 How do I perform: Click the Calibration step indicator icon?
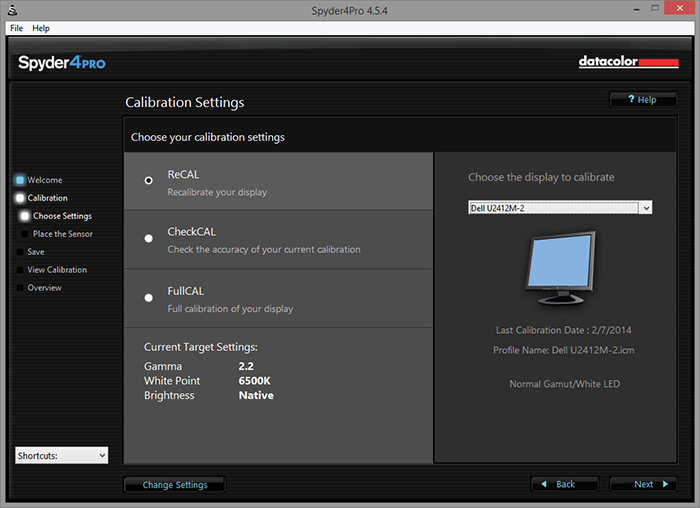click(x=19, y=198)
